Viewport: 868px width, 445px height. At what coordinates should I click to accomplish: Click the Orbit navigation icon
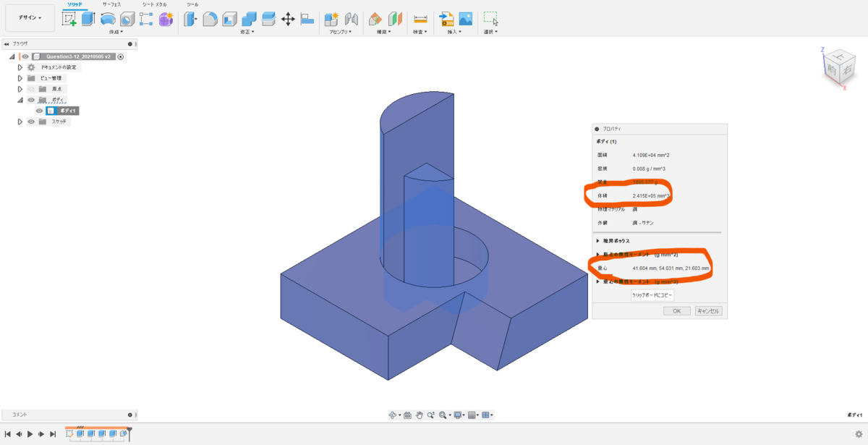394,415
